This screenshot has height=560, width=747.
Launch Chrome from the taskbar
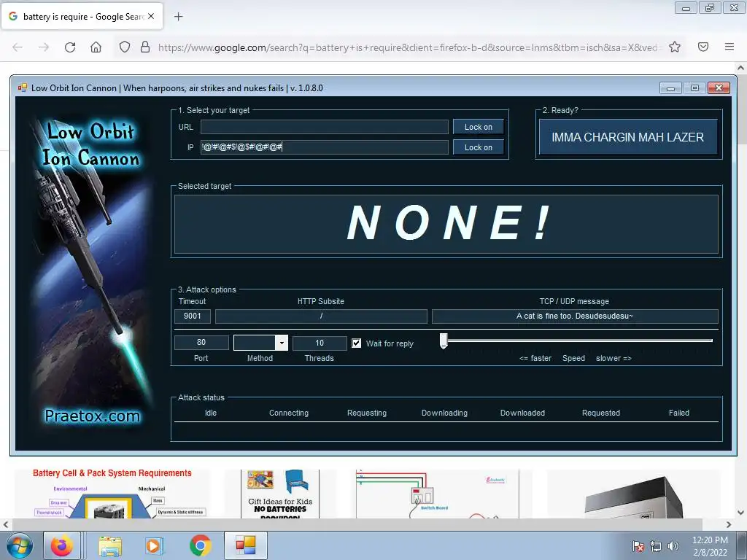(201, 545)
